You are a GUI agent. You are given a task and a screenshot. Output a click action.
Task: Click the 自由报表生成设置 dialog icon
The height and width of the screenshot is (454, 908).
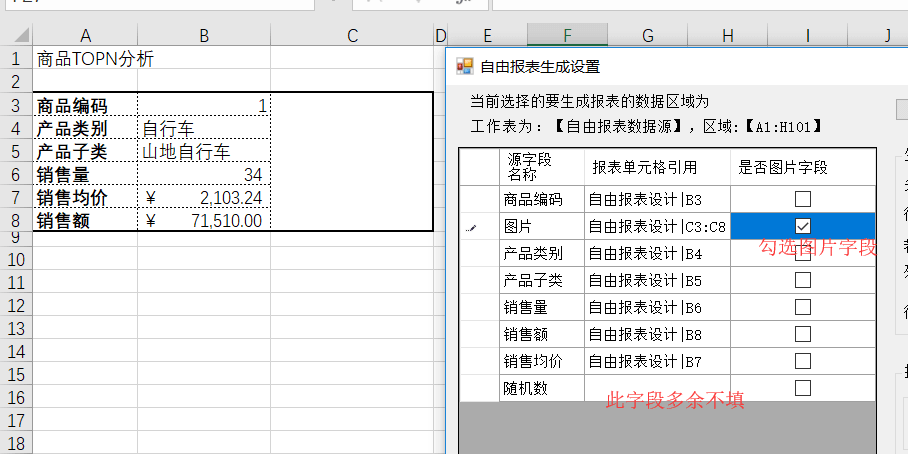click(x=464, y=66)
